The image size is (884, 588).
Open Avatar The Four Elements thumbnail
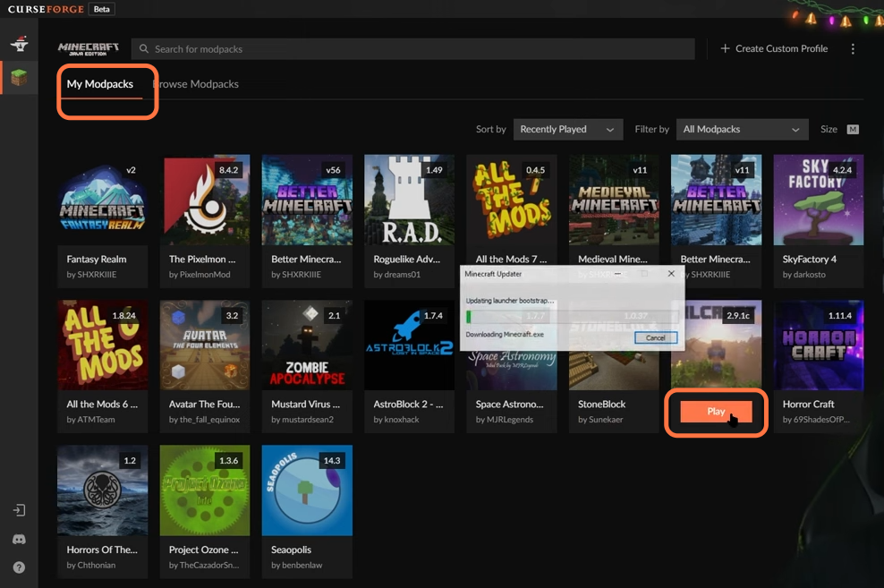click(x=205, y=345)
